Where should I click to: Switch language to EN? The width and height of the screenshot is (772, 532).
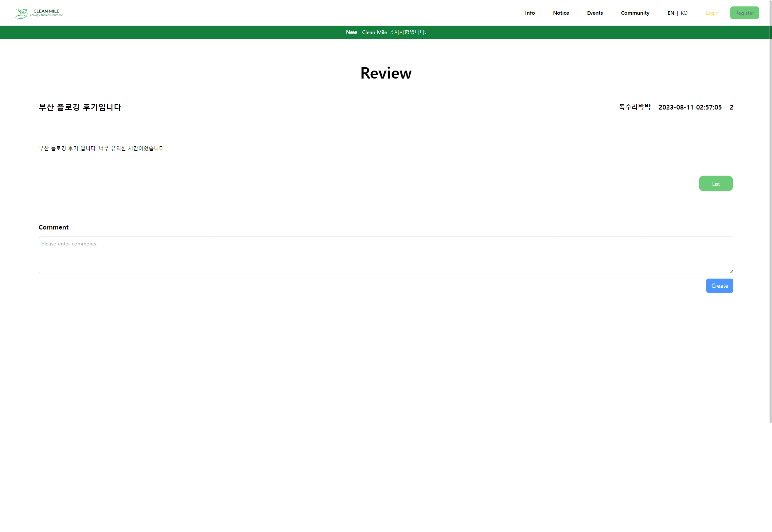coord(671,13)
